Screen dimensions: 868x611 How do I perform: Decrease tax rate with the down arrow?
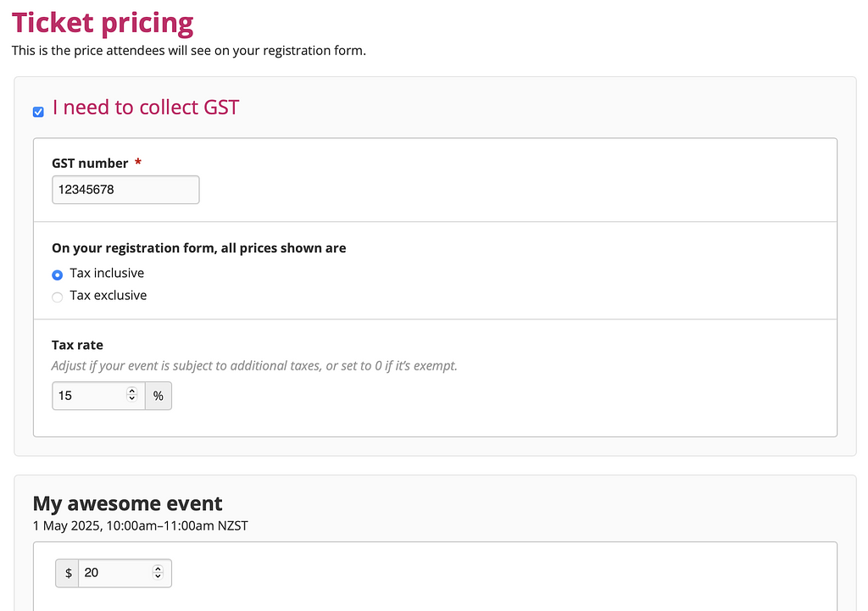pyautogui.click(x=131, y=398)
